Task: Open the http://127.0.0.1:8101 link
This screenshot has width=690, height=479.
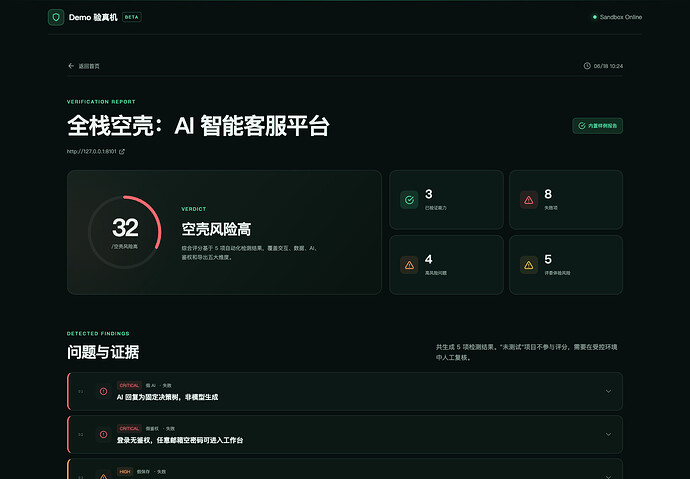Action: click(92, 151)
